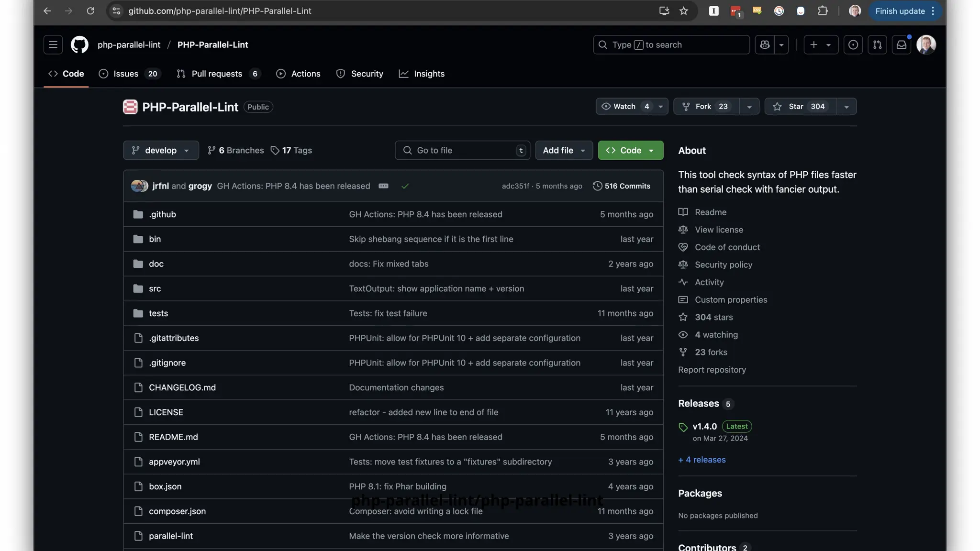980x551 pixels.
Task: Click the Report repository link
Action: 712,370
